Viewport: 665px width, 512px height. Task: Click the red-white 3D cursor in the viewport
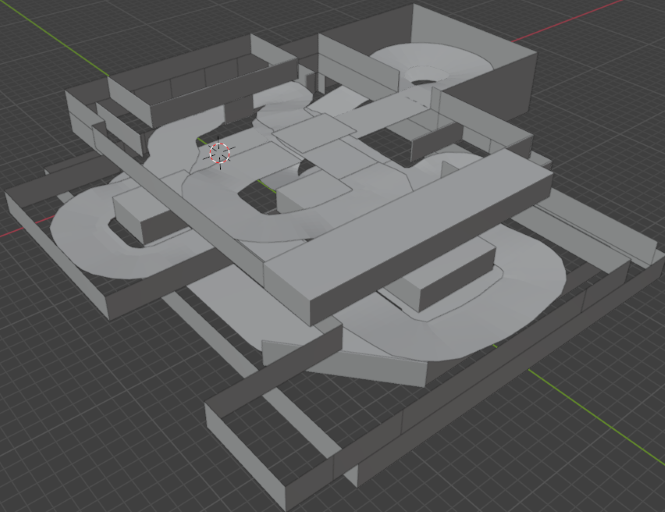click(x=220, y=153)
